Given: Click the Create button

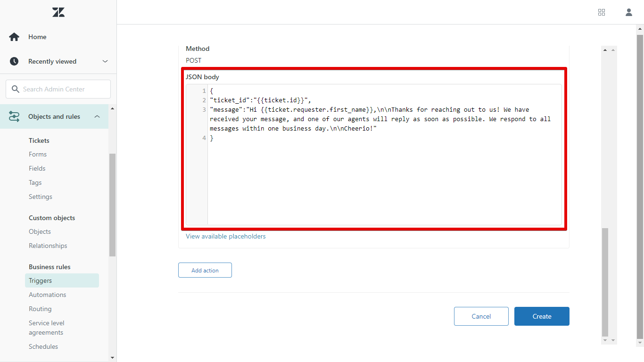Looking at the screenshot, I should click(x=542, y=316).
